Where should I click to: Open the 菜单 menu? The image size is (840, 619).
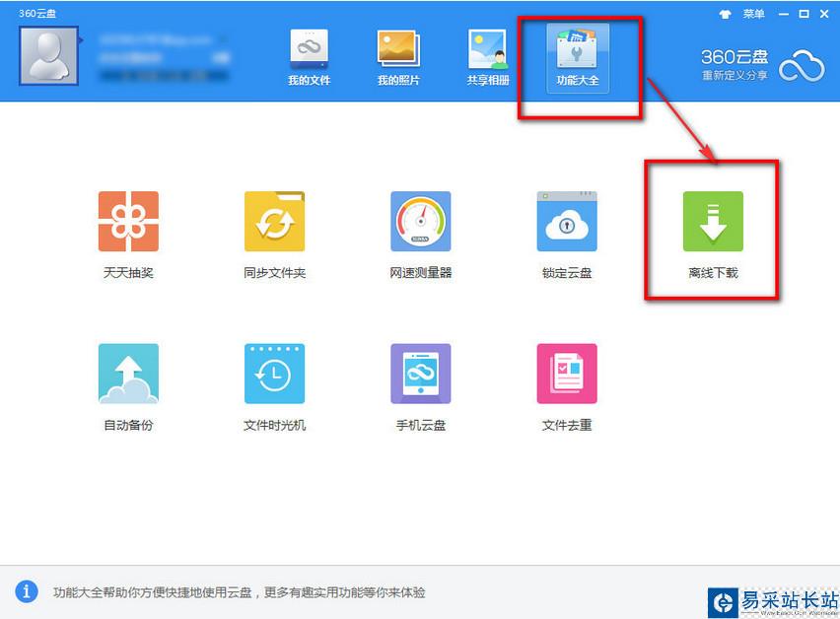(754, 14)
